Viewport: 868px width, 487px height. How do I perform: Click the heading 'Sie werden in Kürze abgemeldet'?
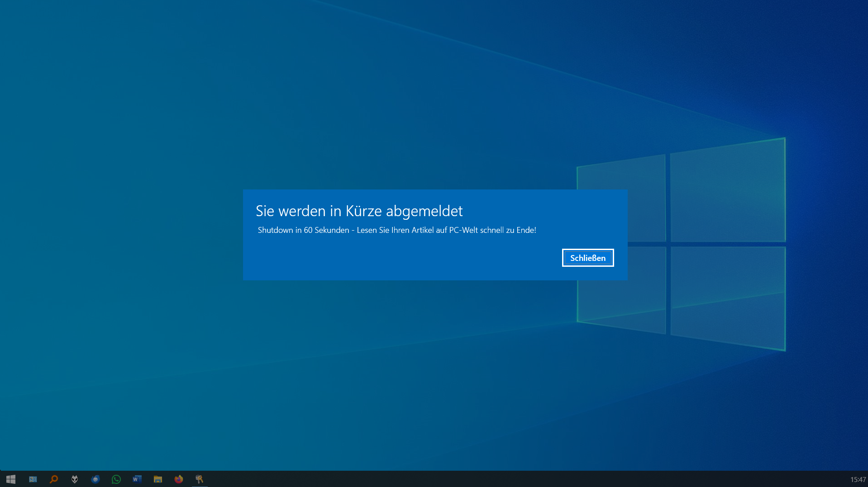tap(360, 211)
